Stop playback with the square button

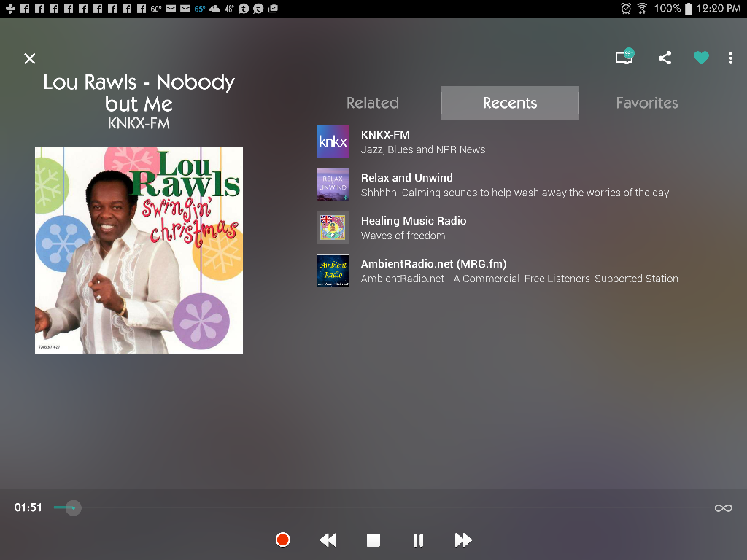coord(373,540)
